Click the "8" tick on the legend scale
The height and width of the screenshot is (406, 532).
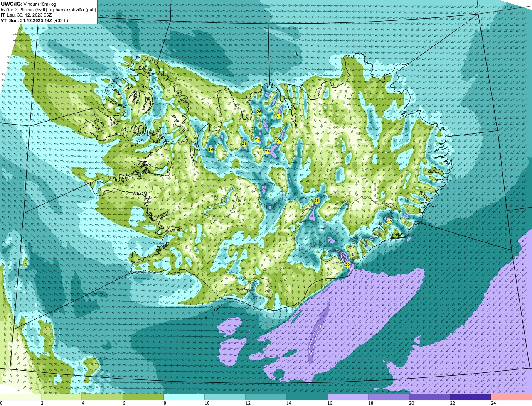pyautogui.click(x=165, y=403)
